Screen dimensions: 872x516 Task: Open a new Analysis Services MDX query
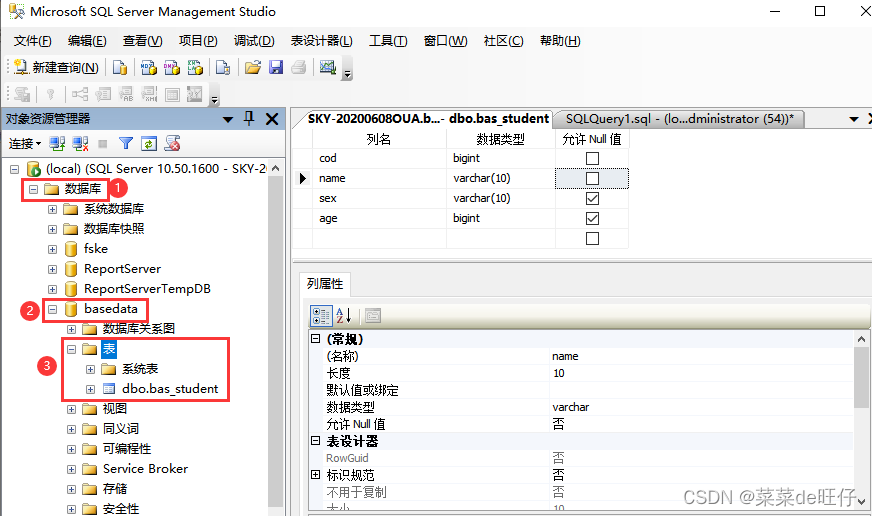(x=148, y=68)
